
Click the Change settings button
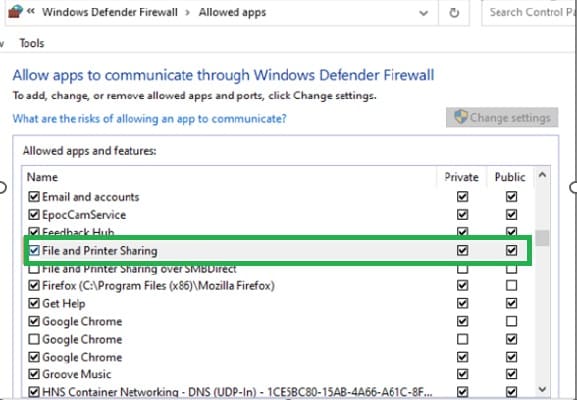tap(502, 117)
